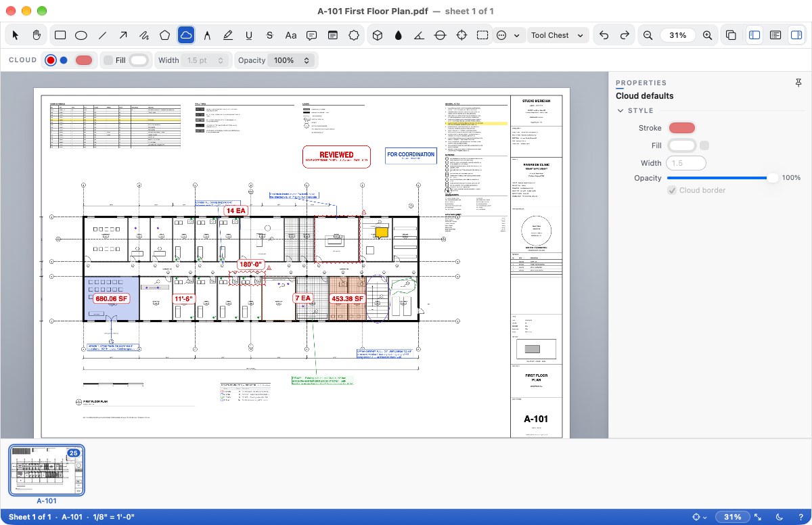Select the A-101 page thumbnail
The width and height of the screenshot is (812, 525).
pyautogui.click(x=47, y=470)
